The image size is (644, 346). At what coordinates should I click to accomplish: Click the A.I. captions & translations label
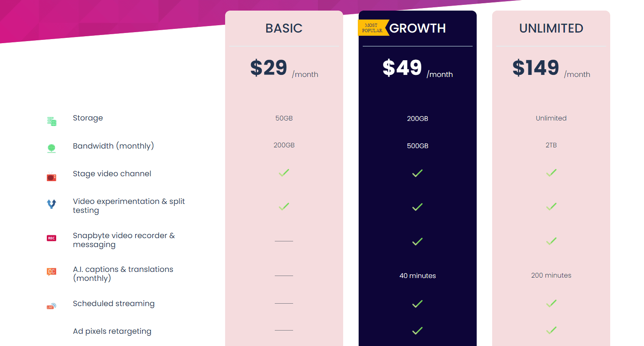123,274
